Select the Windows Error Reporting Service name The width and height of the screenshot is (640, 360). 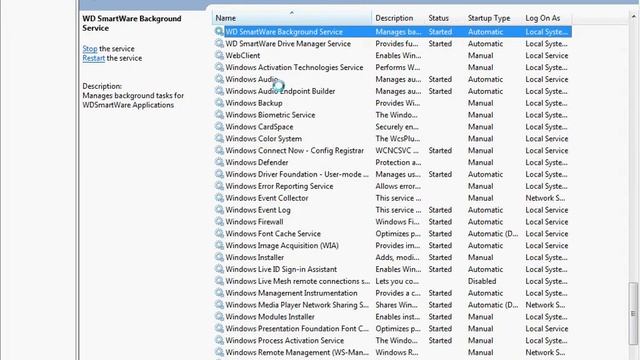coord(279,186)
